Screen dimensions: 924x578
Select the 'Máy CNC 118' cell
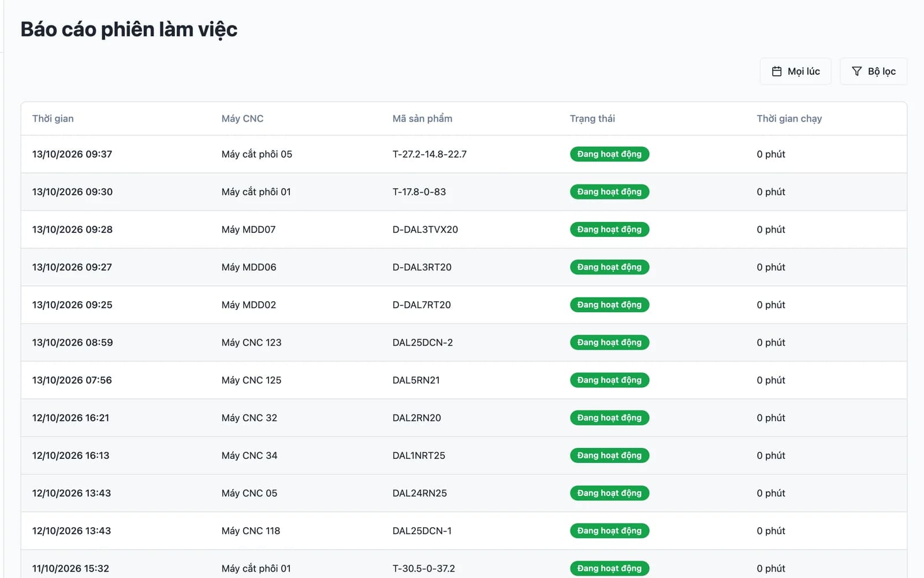point(251,531)
